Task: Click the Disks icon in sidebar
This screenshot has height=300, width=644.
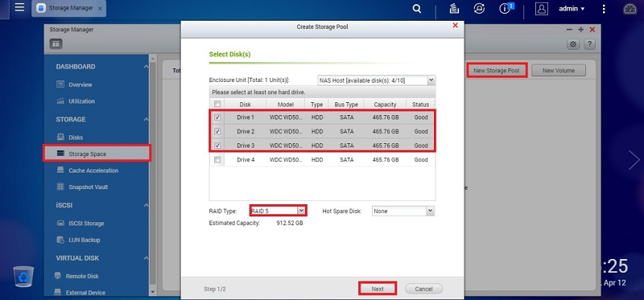Action: pyautogui.click(x=60, y=137)
